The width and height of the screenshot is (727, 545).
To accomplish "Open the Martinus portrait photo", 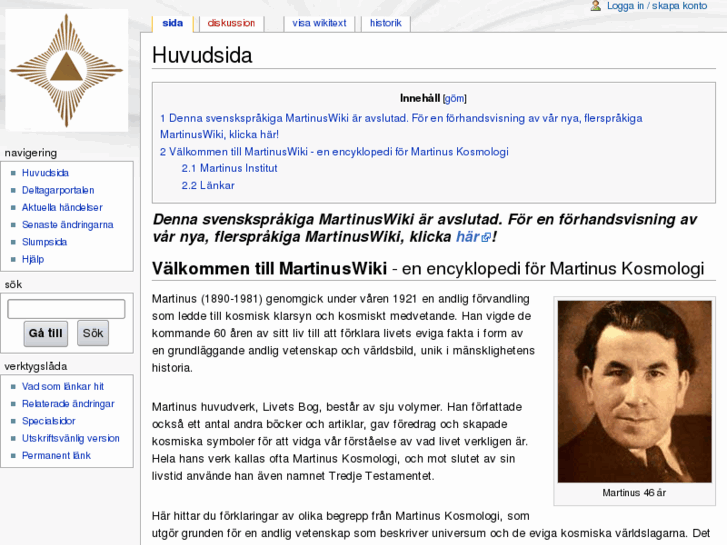I will [634, 391].
